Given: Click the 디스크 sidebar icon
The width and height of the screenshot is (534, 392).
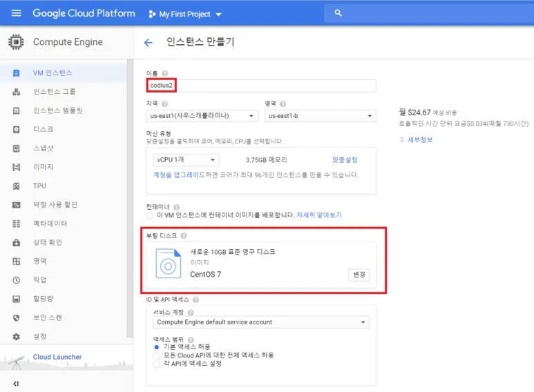Looking at the screenshot, I should tap(16, 130).
